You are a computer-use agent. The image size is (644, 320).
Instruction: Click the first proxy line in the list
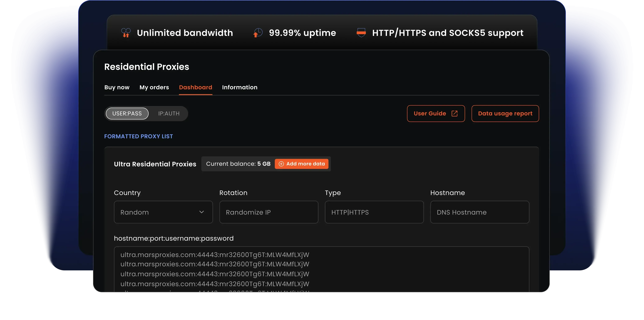pos(215,255)
